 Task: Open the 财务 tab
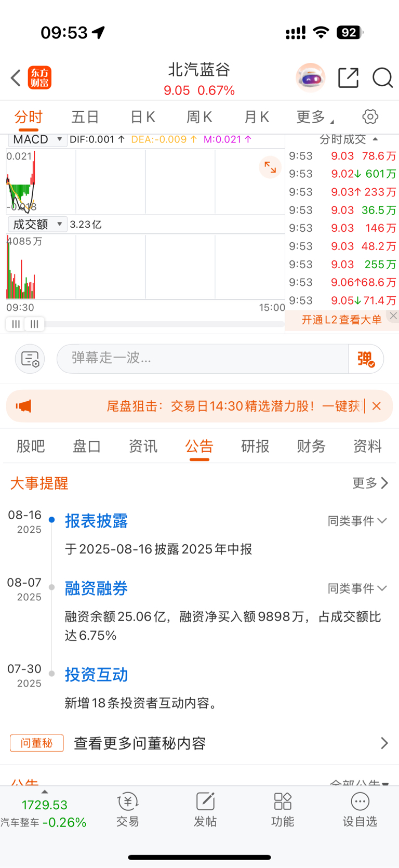coord(311,446)
